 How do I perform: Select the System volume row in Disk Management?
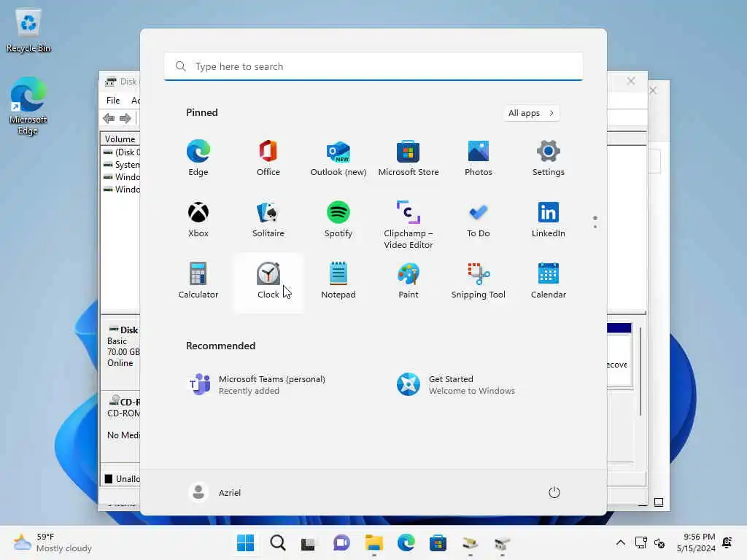[122, 165]
